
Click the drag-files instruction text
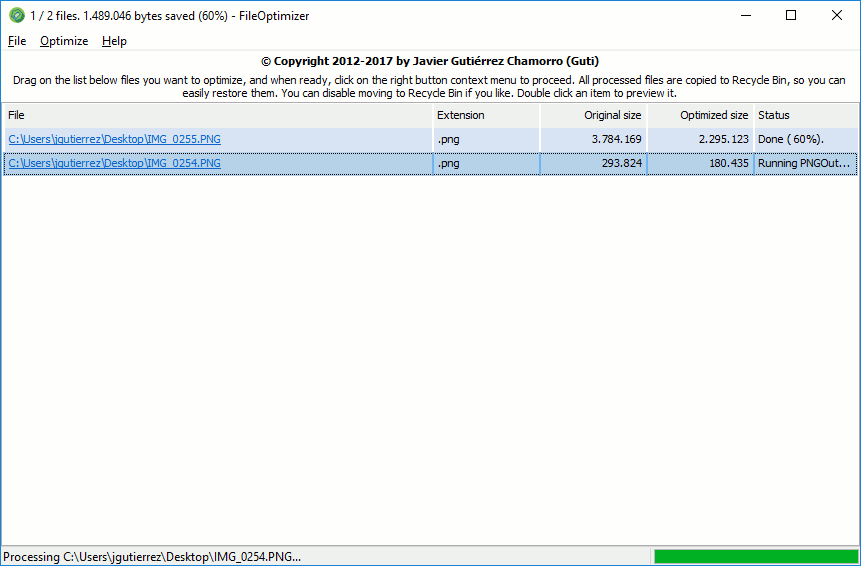[429, 87]
